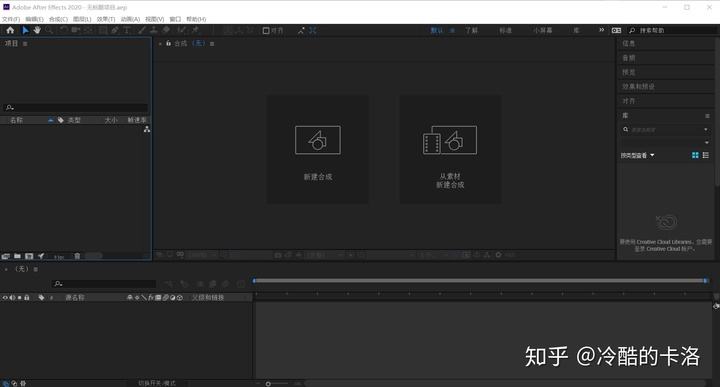Open the 项目 panel menu

pos(25,44)
